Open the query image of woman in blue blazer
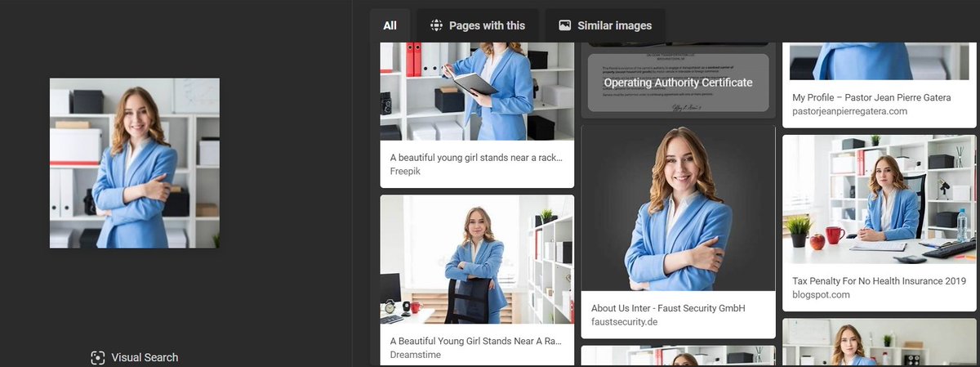The width and height of the screenshot is (980, 367). pyautogui.click(x=135, y=163)
